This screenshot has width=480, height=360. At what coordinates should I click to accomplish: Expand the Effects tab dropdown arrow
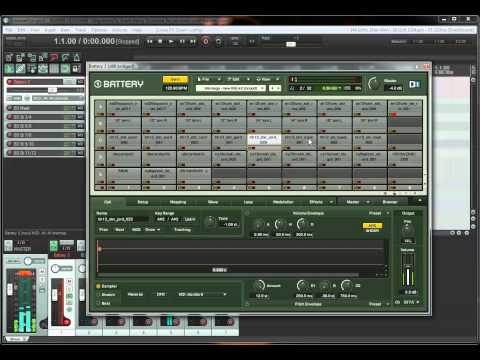pos(331,202)
